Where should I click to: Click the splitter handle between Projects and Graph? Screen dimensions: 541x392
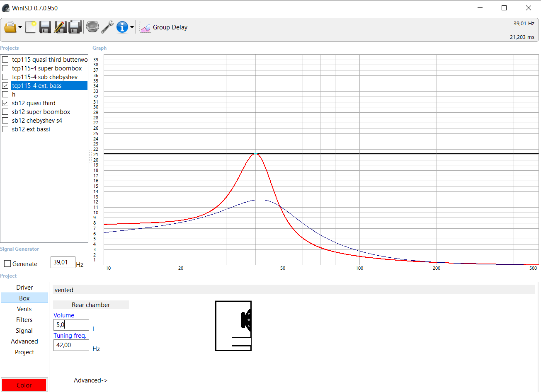[90, 156]
